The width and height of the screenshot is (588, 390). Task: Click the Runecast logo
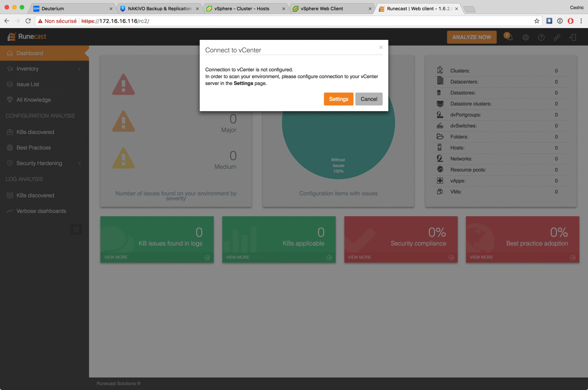point(27,37)
